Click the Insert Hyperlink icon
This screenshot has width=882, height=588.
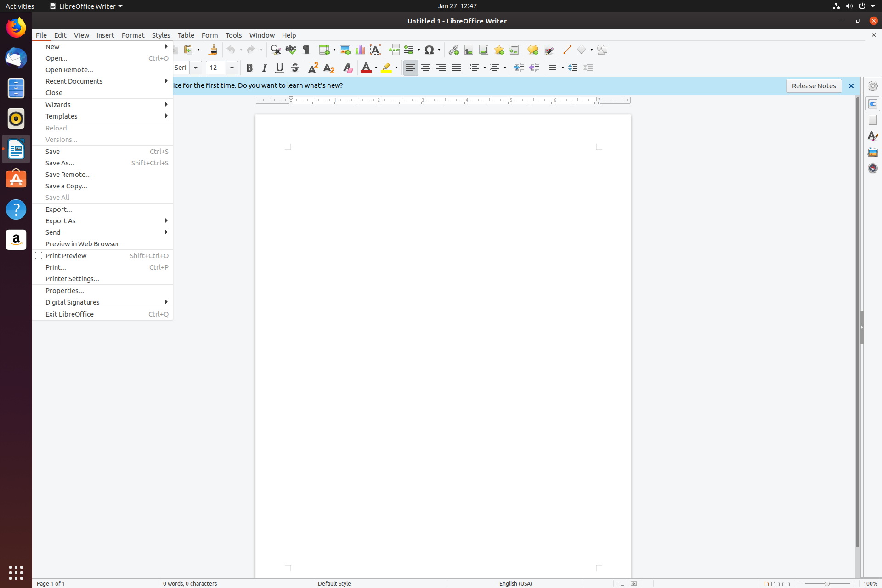pos(453,50)
